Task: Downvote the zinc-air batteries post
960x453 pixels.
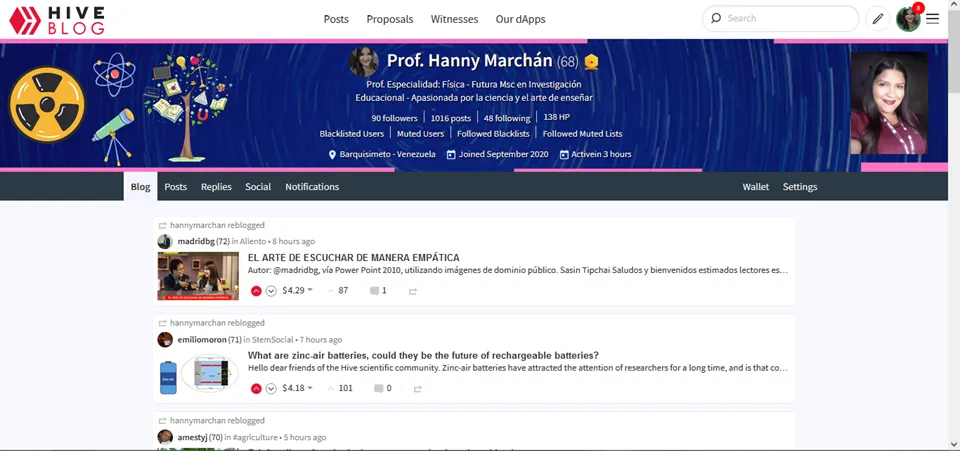Action: click(271, 389)
